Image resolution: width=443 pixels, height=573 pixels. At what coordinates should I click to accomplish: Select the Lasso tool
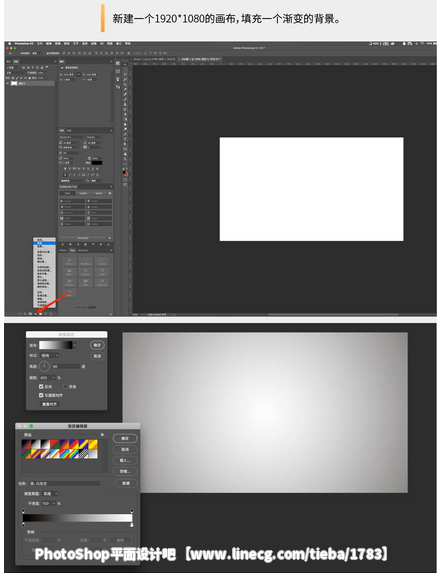(x=125, y=74)
